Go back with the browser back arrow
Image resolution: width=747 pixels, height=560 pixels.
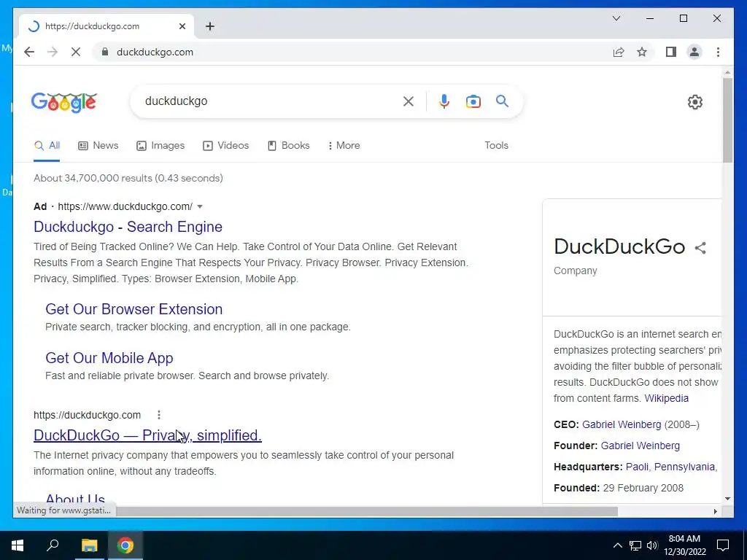29,52
